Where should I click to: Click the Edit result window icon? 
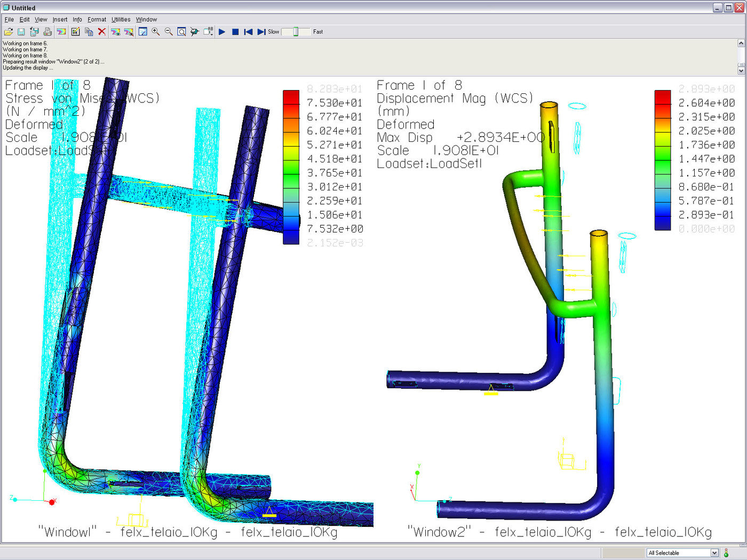(x=75, y=32)
